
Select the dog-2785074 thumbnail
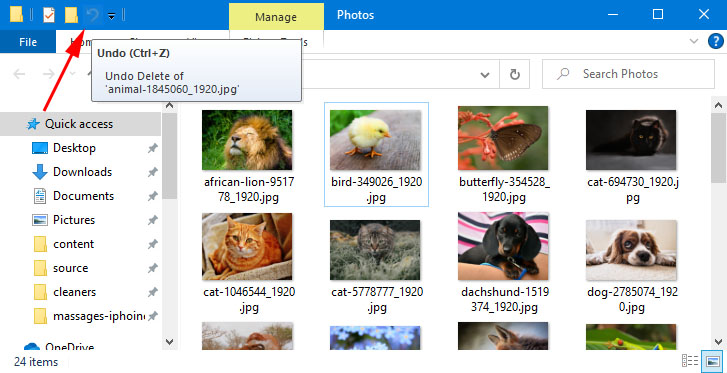coord(631,250)
